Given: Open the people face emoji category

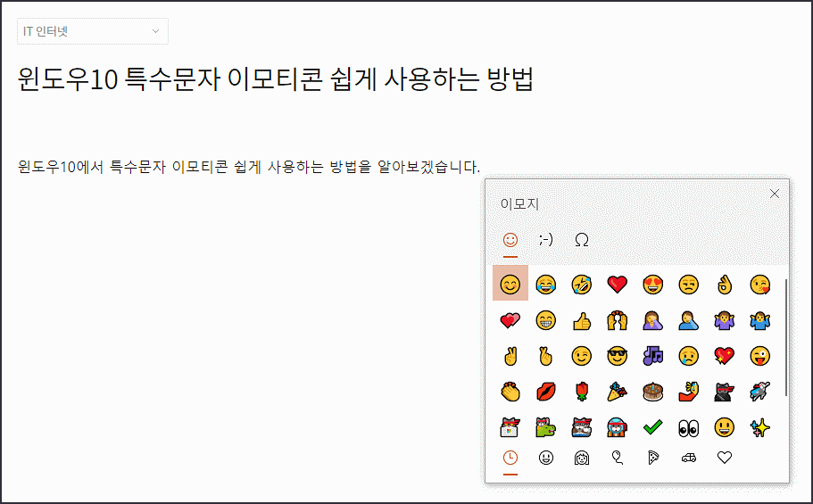Looking at the screenshot, I should coord(582,458).
